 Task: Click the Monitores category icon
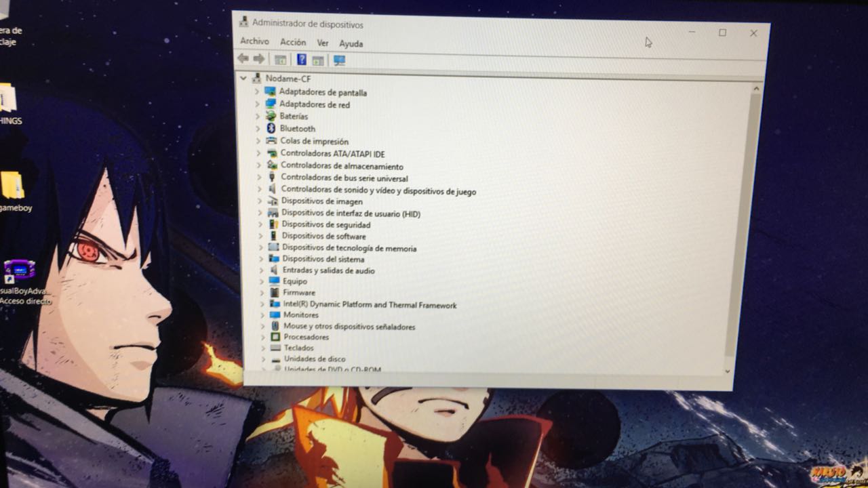click(x=275, y=315)
